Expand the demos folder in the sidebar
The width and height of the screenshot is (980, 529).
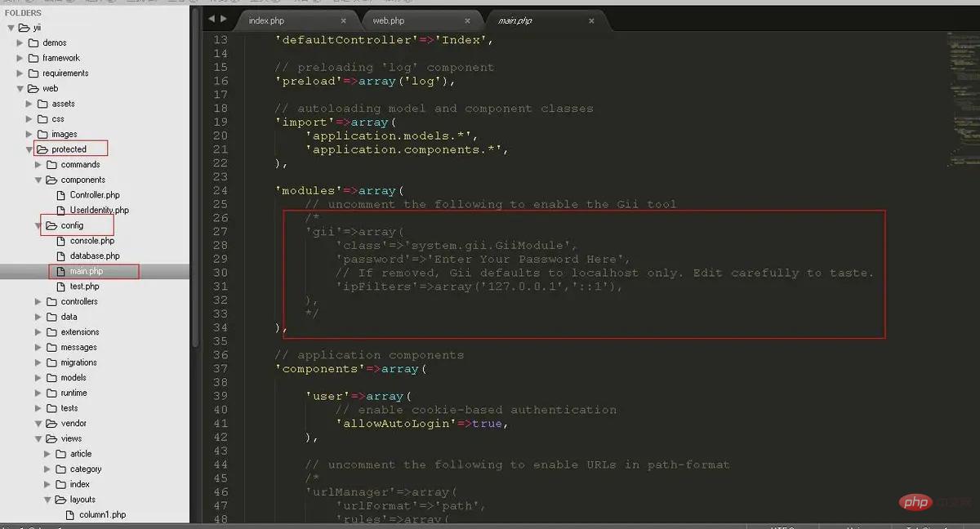18,42
